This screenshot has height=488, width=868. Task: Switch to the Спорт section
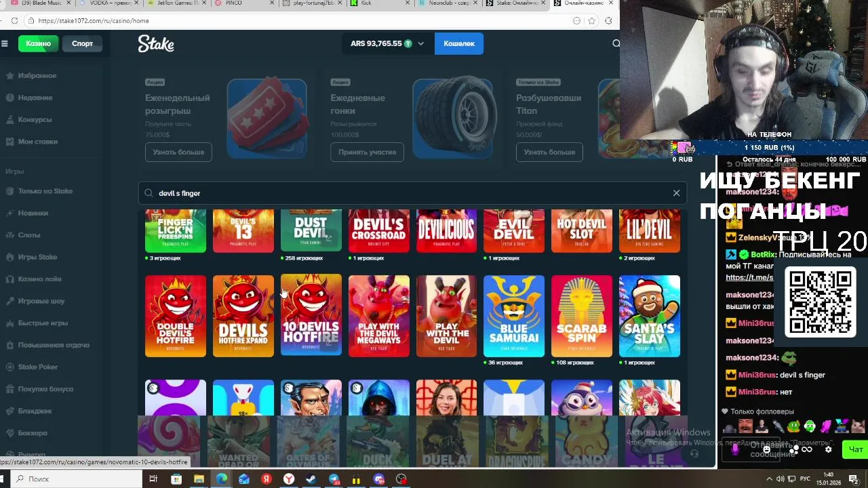pos(82,43)
